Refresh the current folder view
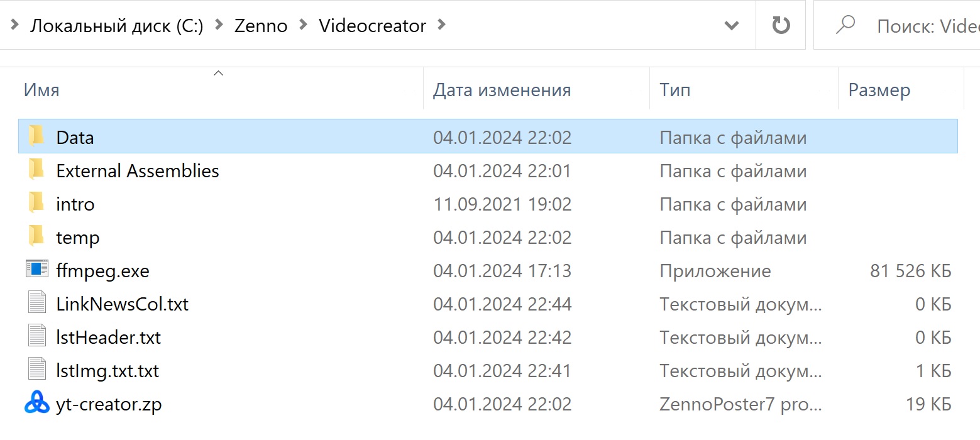980x440 pixels. [781, 25]
